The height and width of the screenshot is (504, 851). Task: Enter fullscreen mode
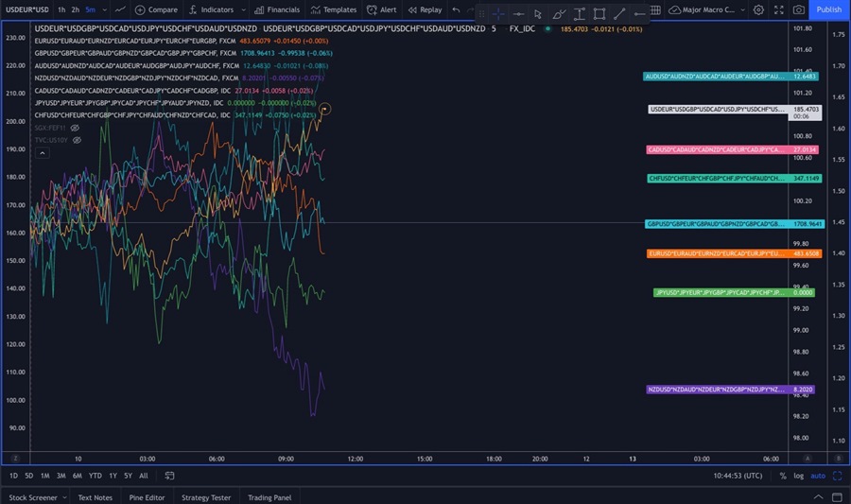point(778,9)
